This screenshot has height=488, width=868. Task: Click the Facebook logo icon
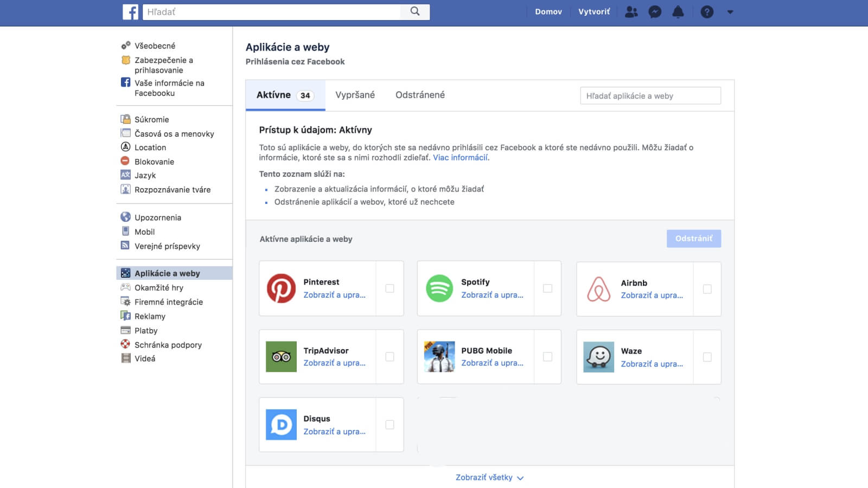point(130,12)
